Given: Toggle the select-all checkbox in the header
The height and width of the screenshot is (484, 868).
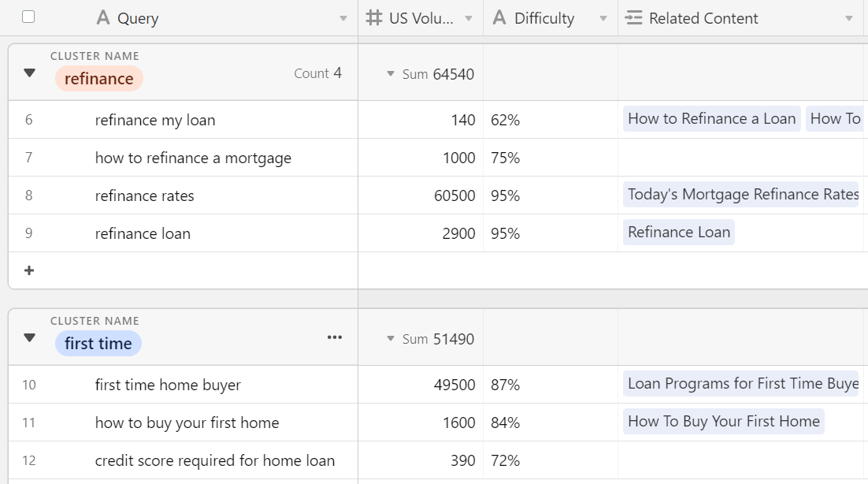Looking at the screenshot, I should [x=28, y=15].
